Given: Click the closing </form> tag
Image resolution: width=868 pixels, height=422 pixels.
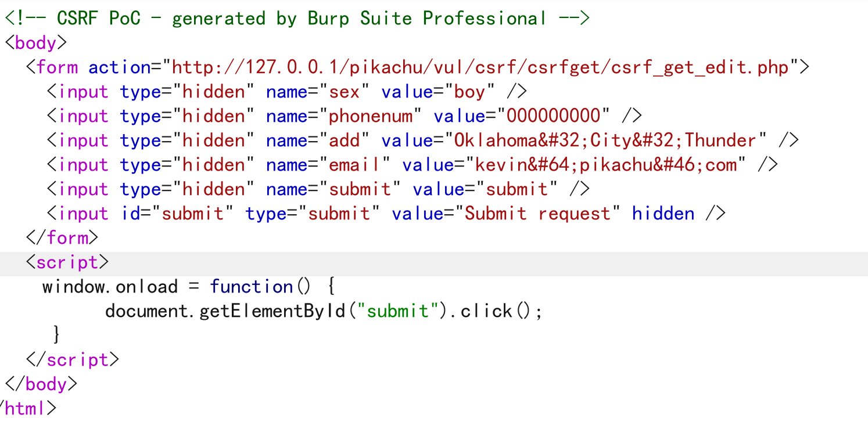Looking at the screenshot, I should tap(62, 238).
